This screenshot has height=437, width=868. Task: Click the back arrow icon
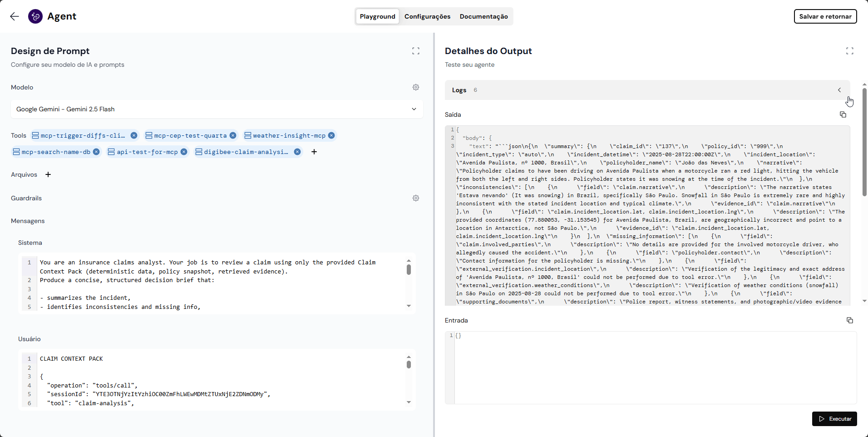[15, 16]
